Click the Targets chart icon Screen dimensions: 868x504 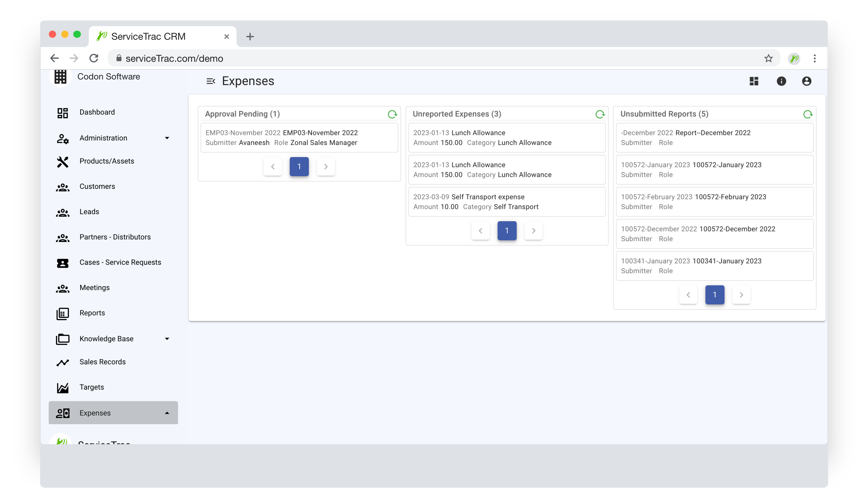(62, 387)
